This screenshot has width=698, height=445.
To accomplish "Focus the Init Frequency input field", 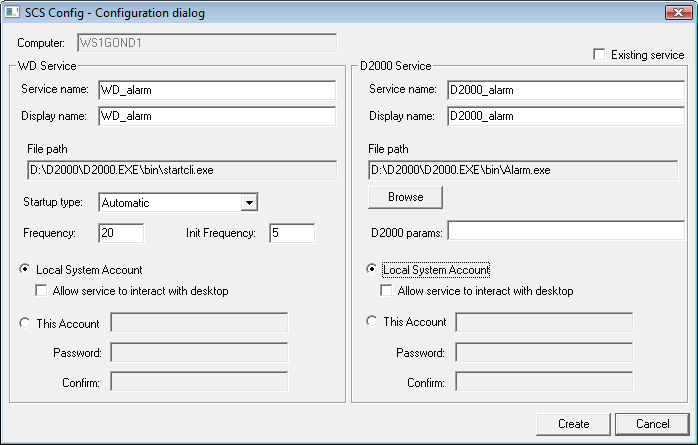I will click(291, 233).
